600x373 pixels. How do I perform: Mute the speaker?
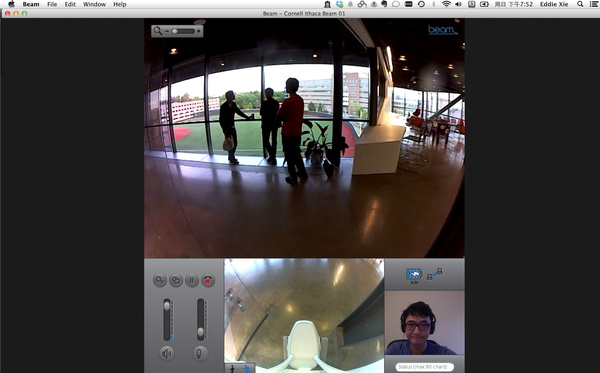point(167,353)
